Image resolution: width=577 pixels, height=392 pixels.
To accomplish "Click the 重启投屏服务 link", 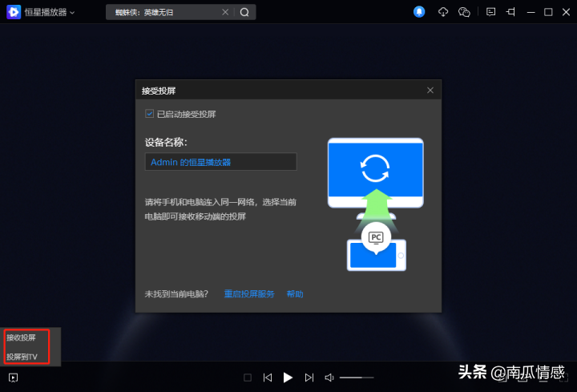I will 249,293.
